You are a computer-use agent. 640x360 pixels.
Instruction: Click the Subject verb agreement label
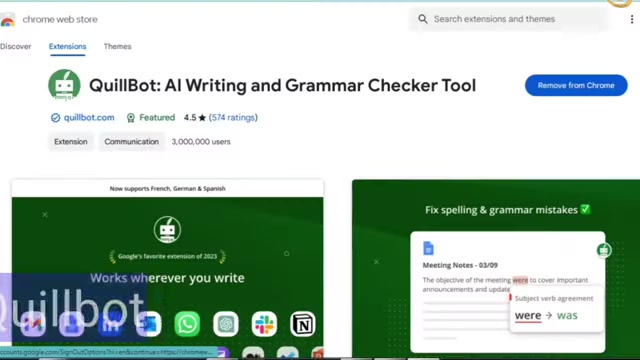pyautogui.click(x=554, y=298)
